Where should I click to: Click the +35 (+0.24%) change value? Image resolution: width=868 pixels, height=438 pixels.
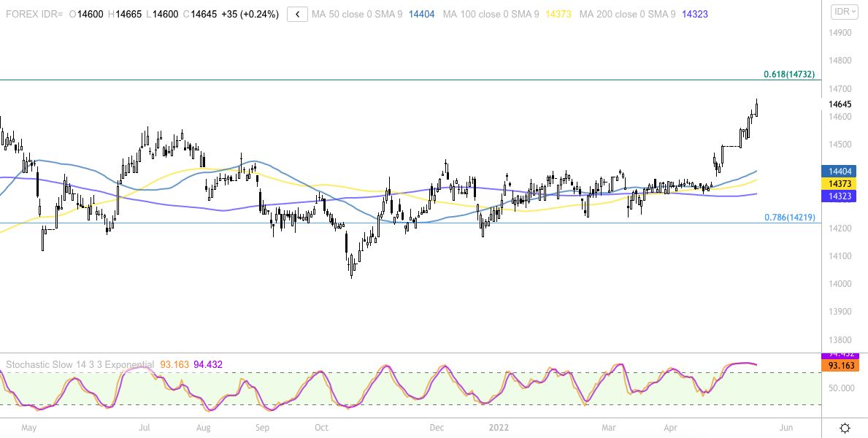click(250, 15)
